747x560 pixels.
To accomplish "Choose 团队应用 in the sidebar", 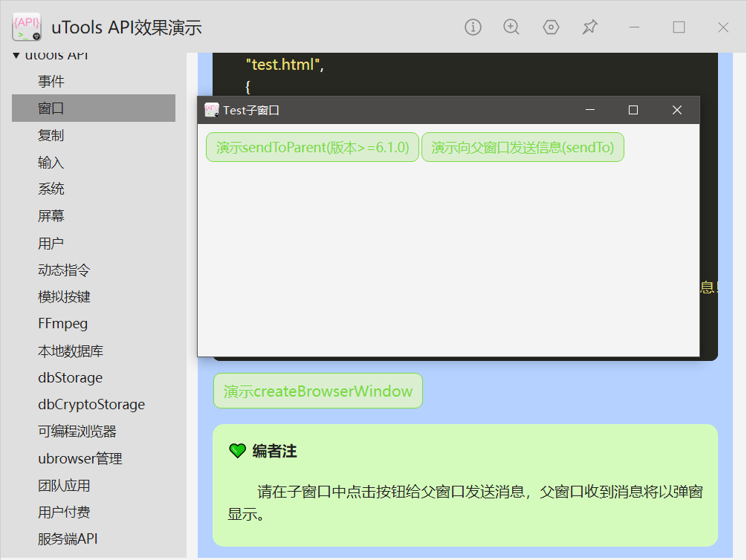I will click(94, 486).
